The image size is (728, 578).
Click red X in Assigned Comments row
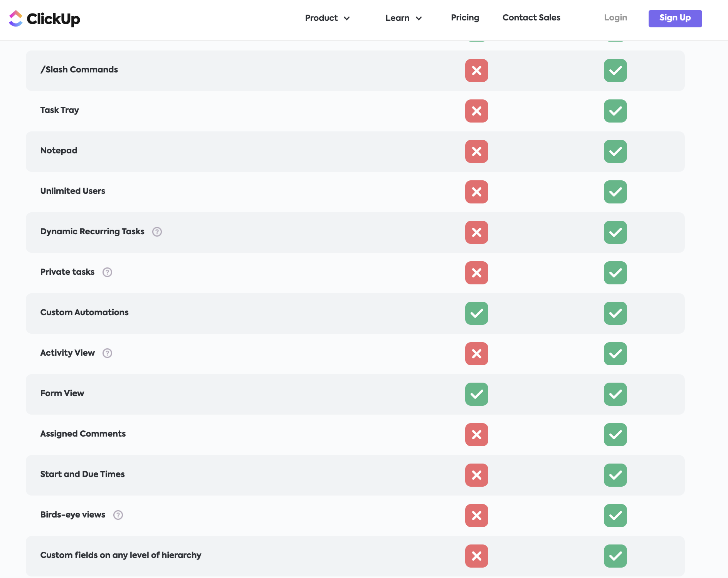tap(476, 435)
